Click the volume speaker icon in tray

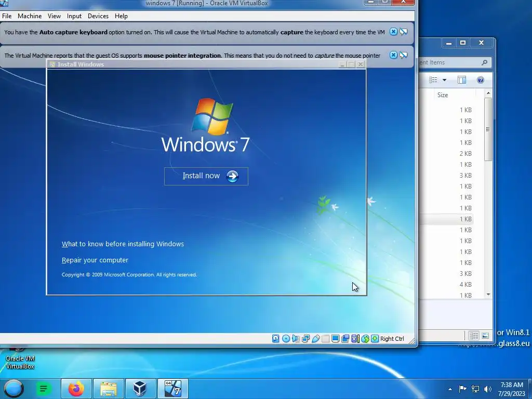pyautogui.click(x=488, y=389)
